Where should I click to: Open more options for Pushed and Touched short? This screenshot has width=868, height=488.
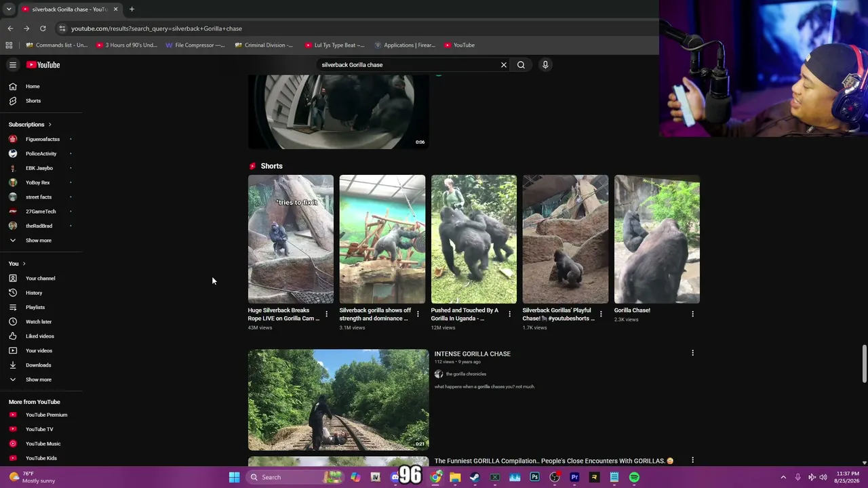tap(509, 314)
